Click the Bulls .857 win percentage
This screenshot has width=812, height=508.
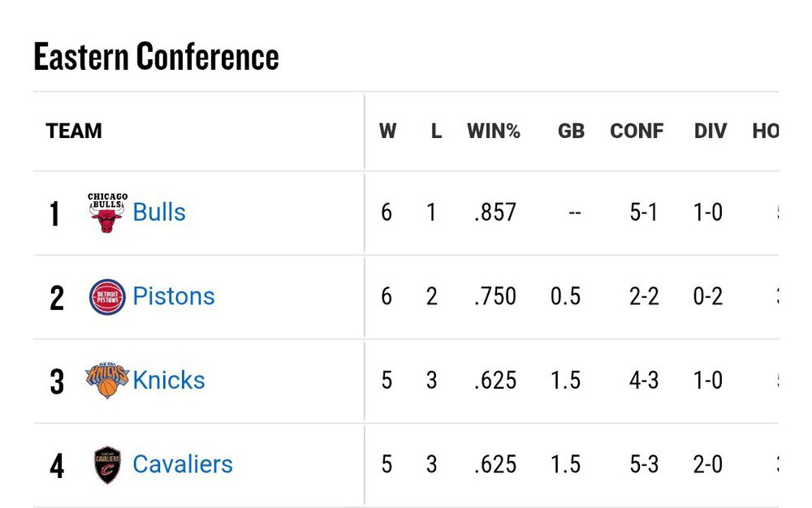[x=495, y=213]
